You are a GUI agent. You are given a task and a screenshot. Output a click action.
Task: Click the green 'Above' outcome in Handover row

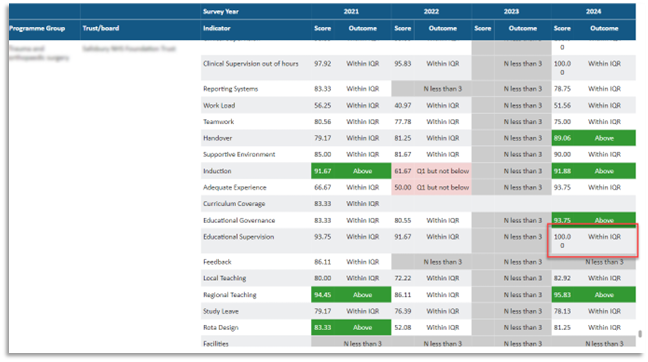604,138
